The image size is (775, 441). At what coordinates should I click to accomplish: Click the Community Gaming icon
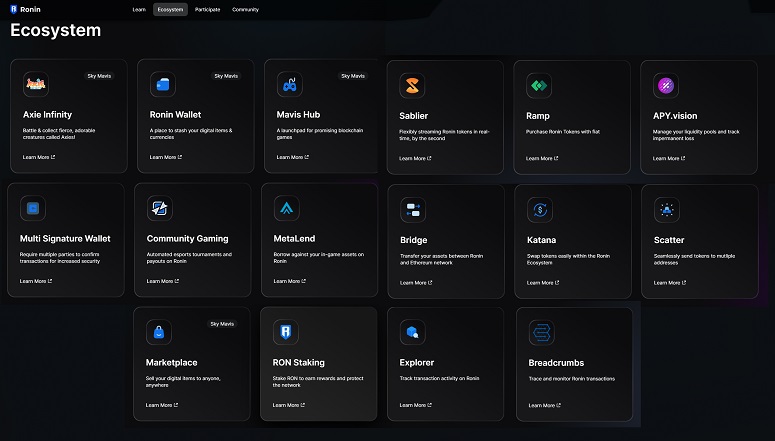(160, 208)
